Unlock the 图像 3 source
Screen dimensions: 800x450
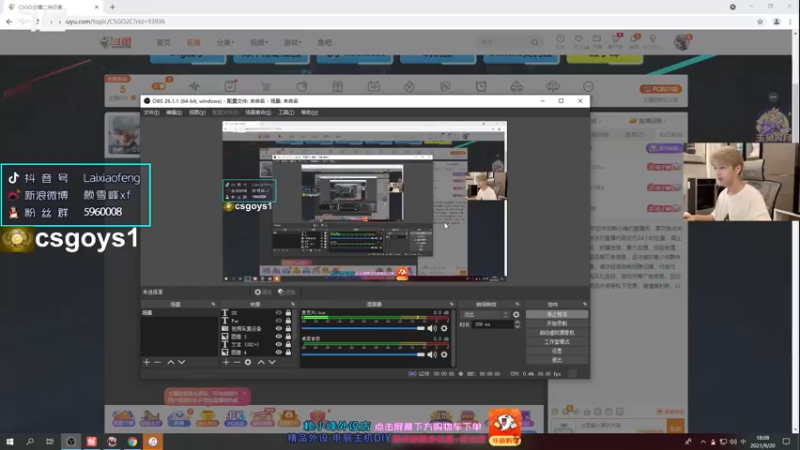coord(288,336)
